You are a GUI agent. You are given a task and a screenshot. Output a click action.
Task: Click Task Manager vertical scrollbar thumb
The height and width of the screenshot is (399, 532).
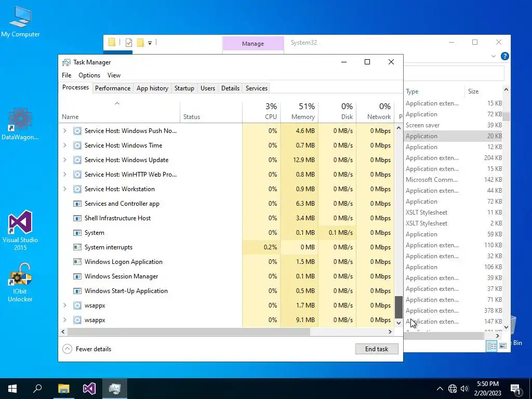coord(398,307)
